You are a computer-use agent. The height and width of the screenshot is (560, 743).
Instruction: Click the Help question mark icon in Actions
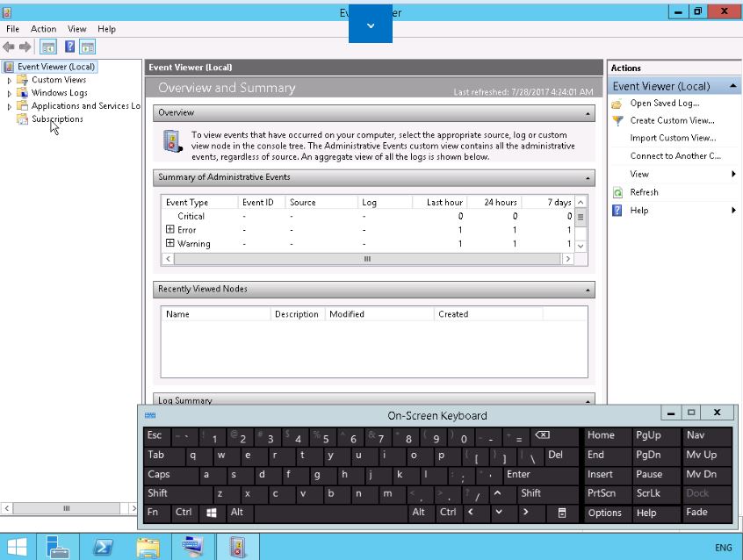pyautogui.click(x=617, y=211)
